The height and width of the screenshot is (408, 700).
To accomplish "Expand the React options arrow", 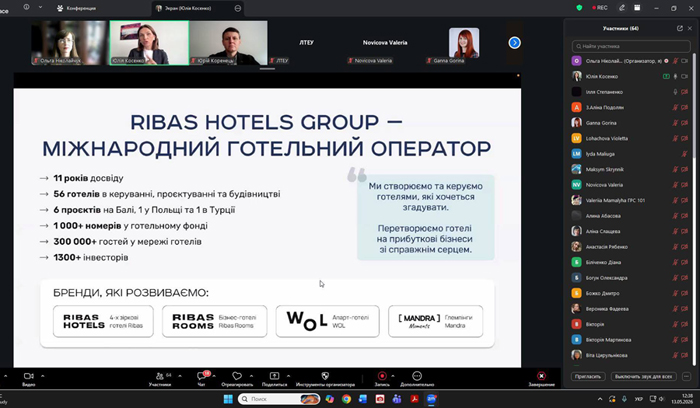I will [251, 376].
